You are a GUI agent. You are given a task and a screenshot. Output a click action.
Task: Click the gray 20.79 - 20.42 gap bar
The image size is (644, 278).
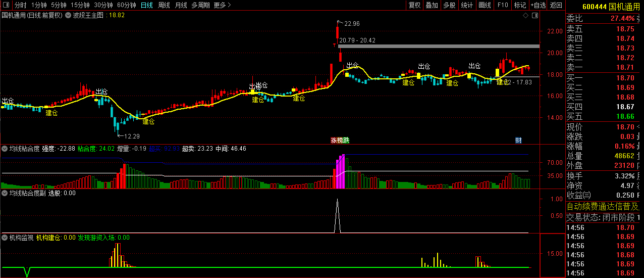439,47
